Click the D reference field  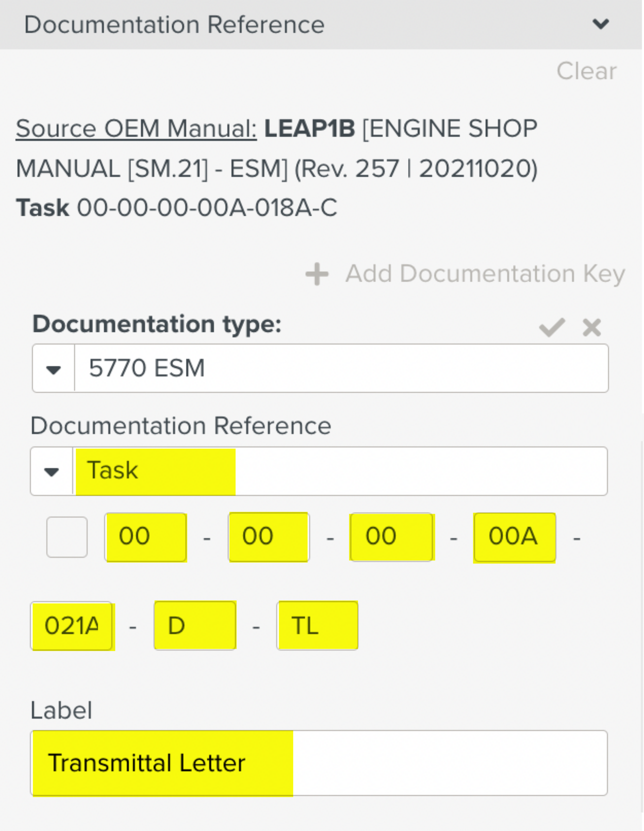pyautogui.click(x=195, y=626)
